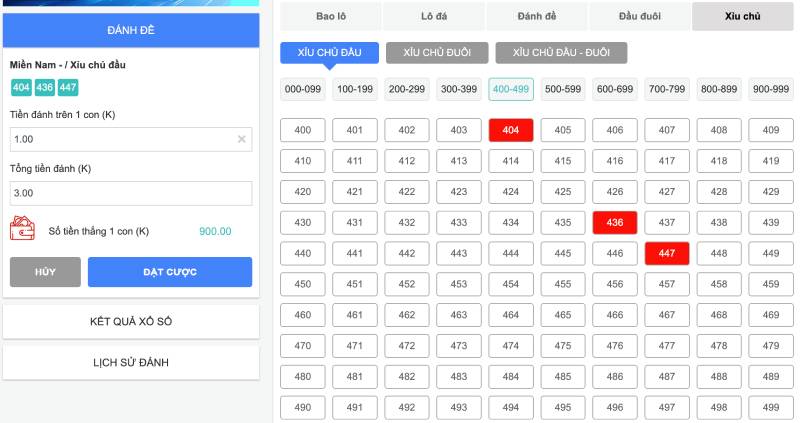
Task: Deselect highlighted number 447 in grid
Action: tap(667, 253)
